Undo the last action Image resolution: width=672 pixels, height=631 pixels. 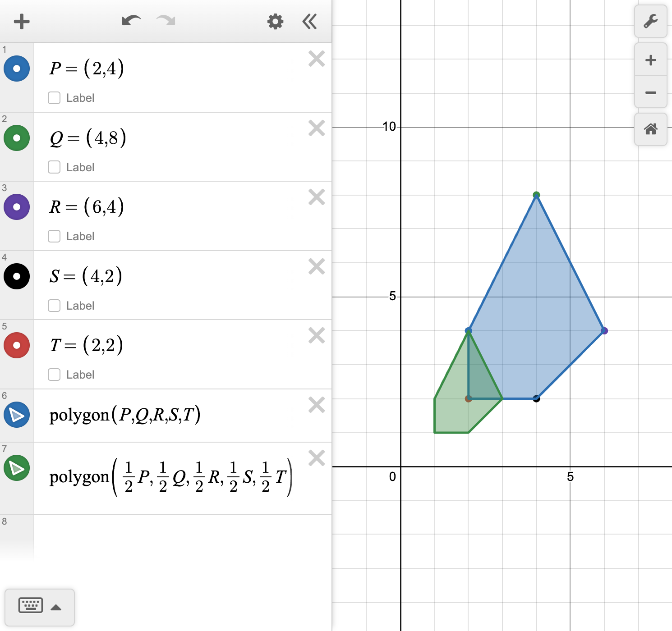(131, 21)
